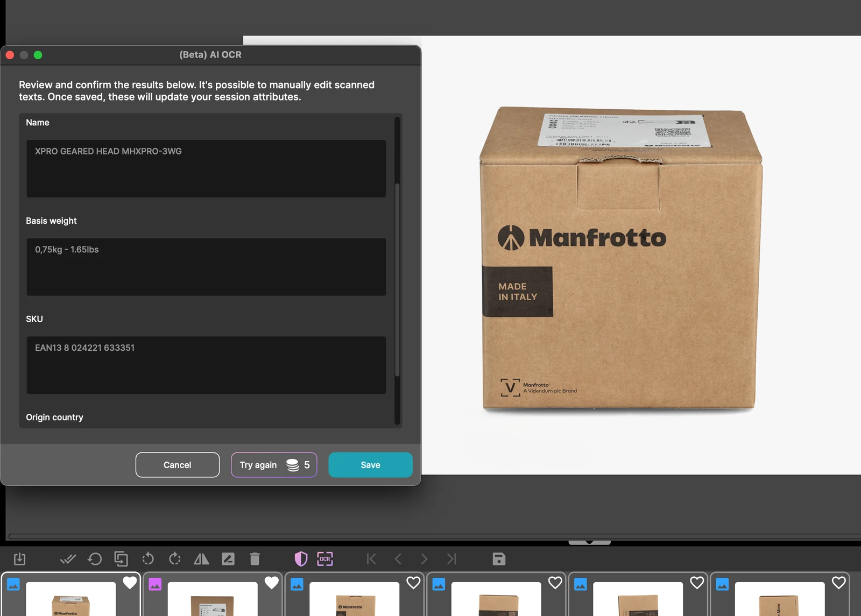Click the "SKU" field label
This screenshot has width=861, height=616.
34,319
